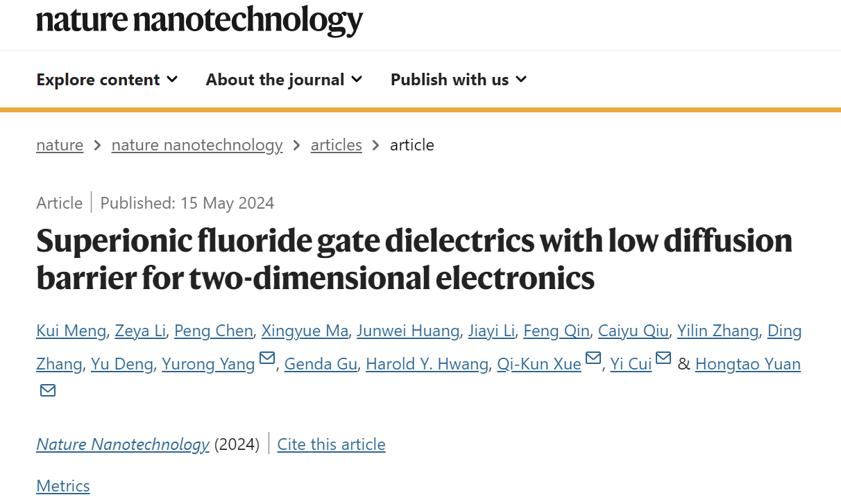Select author Harold Y. Hwang
Screen dimensions: 841x504
coord(427,364)
